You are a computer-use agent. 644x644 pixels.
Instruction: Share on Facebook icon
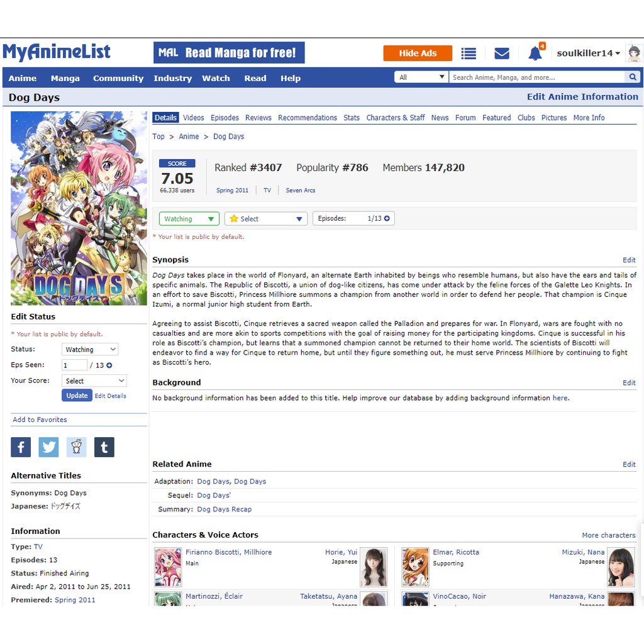pyautogui.click(x=21, y=447)
